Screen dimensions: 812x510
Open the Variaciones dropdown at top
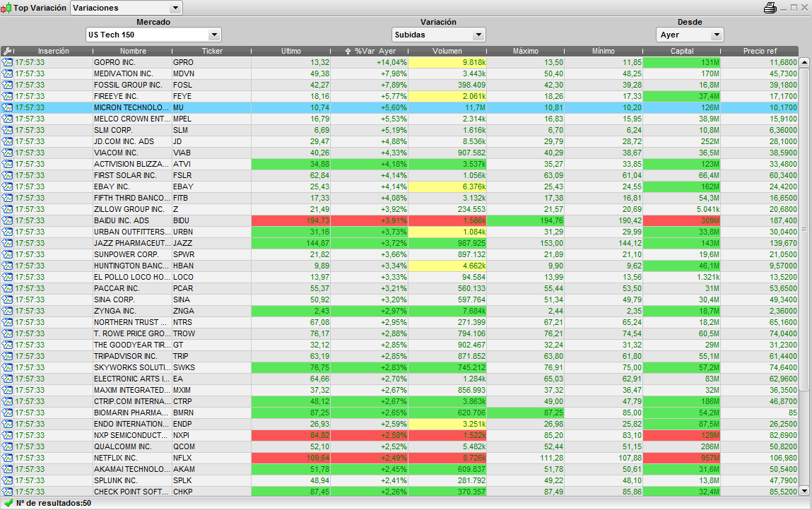coord(126,8)
